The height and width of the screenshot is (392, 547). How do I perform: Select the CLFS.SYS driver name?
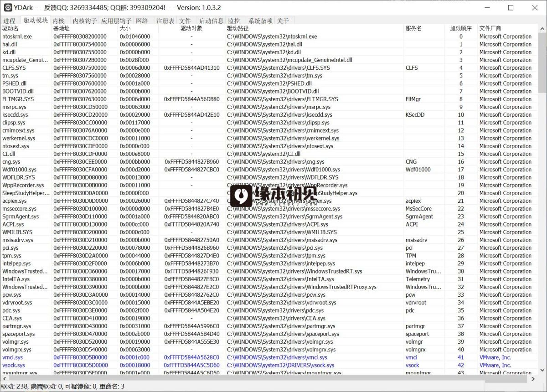pos(14,68)
